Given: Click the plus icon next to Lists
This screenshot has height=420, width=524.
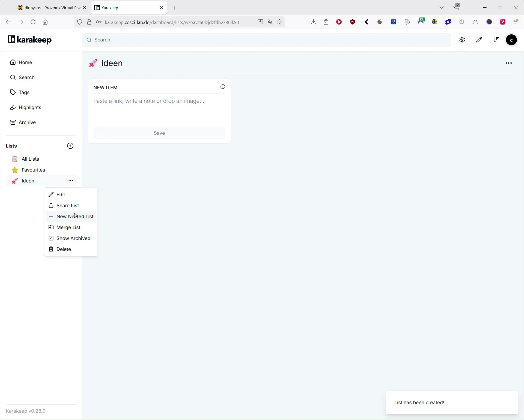Looking at the screenshot, I should coord(70,146).
